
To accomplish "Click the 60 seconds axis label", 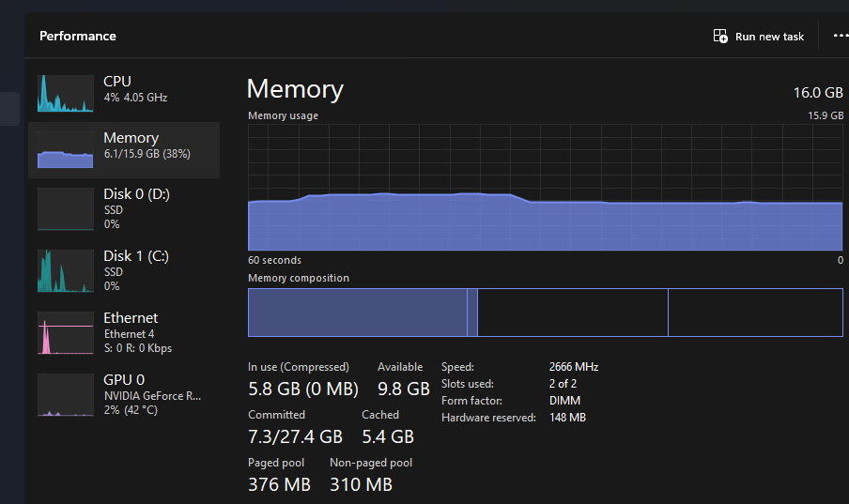I will click(274, 260).
